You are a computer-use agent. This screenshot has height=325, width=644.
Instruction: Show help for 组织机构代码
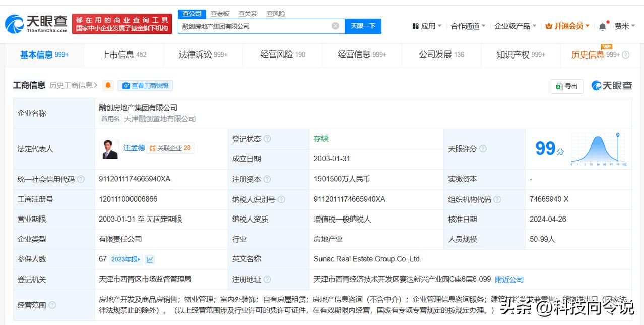[497, 199]
